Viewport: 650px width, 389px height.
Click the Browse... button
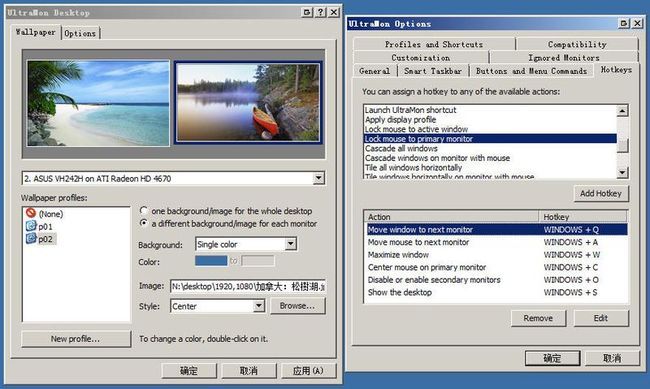297,306
